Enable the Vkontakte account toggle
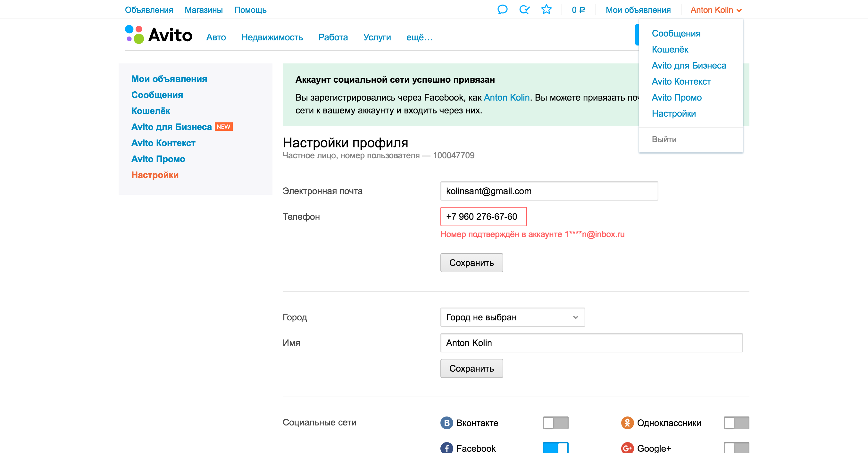The width and height of the screenshot is (868, 453). point(555,423)
